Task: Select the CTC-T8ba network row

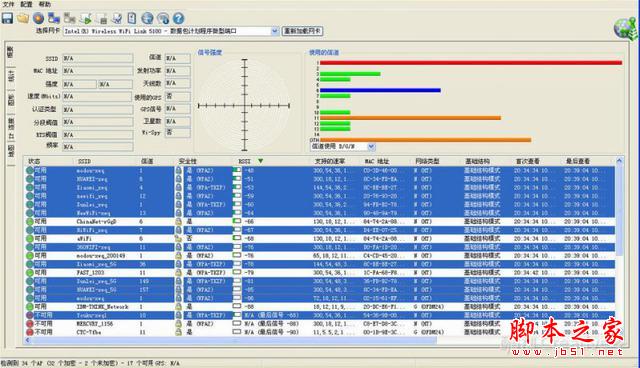Action: [x=320, y=332]
